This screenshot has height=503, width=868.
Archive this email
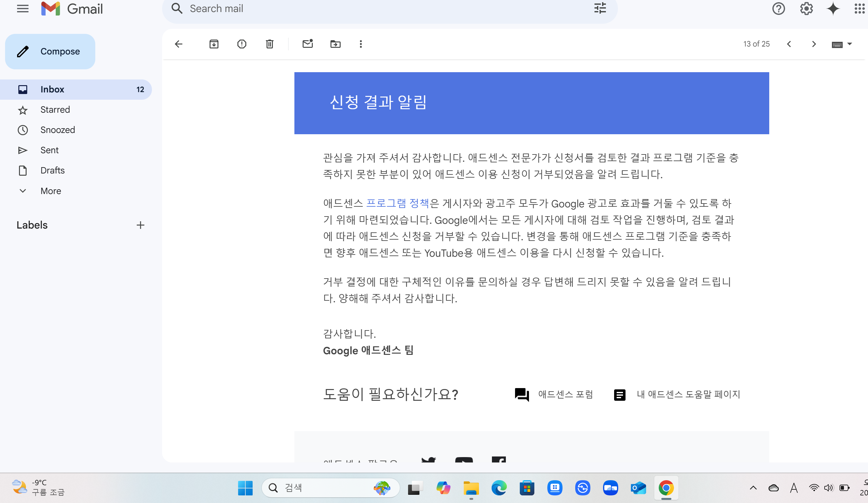tap(214, 44)
